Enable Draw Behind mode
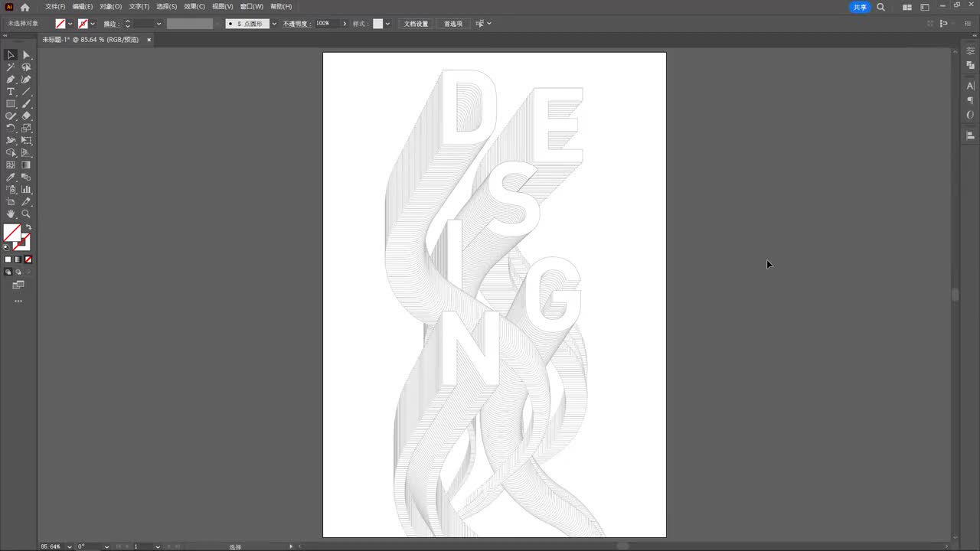This screenshot has height=551, width=980. (18, 272)
